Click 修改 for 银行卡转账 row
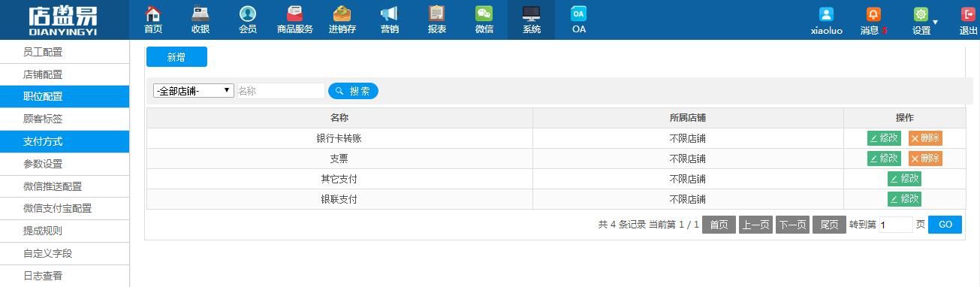980x287 pixels. (884, 138)
